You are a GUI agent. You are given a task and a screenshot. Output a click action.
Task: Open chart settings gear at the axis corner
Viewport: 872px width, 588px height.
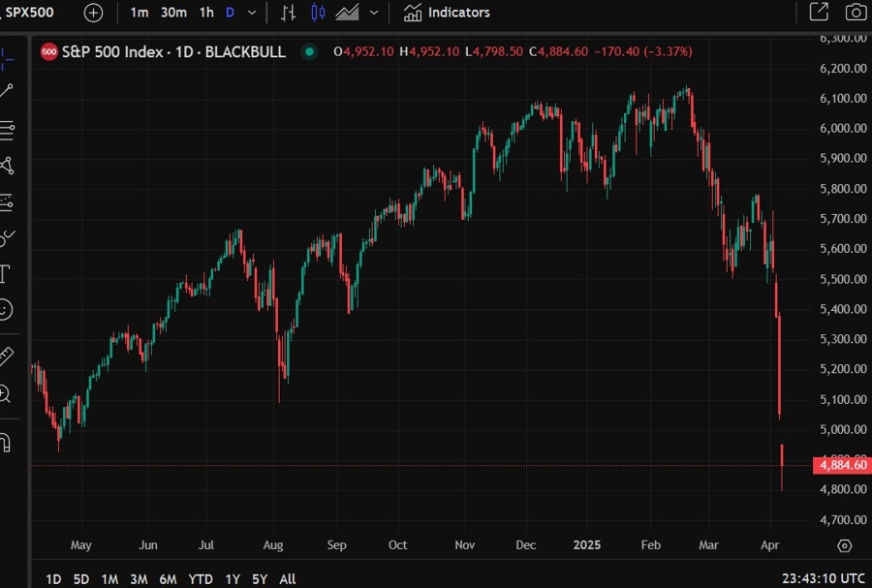pyautogui.click(x=844, y=545)
